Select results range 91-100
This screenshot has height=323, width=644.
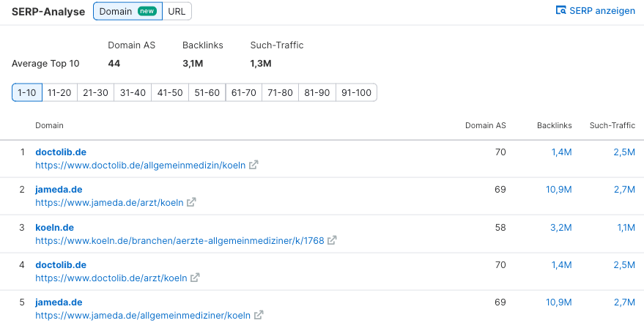(356, 92)
